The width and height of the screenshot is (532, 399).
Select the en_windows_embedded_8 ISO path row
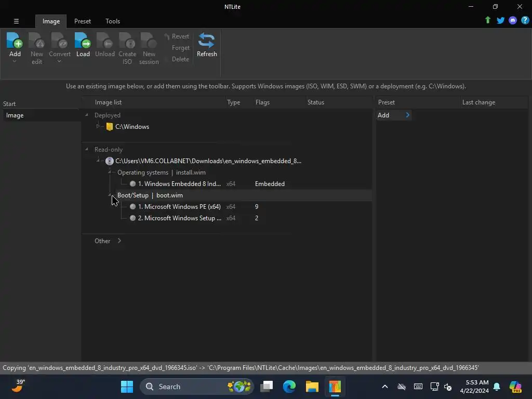pos(208,161)
